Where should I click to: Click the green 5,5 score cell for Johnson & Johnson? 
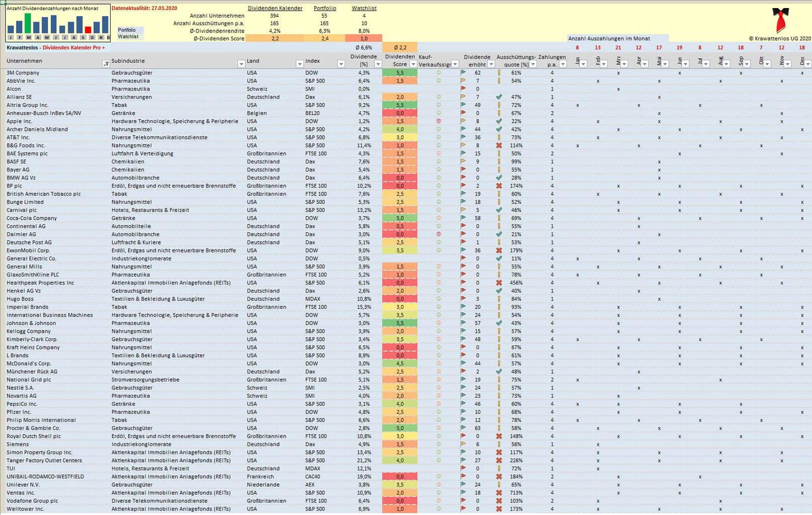[x=400, y=323]
